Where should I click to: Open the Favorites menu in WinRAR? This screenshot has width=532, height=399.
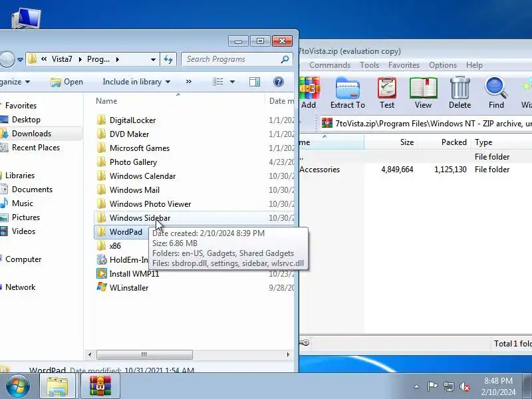click(x=404, y=65)
